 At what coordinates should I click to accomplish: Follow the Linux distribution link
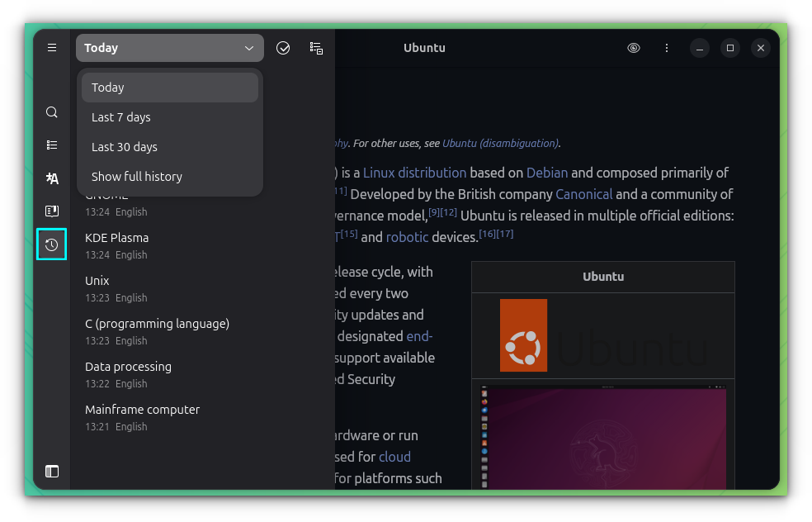(414, 173)
